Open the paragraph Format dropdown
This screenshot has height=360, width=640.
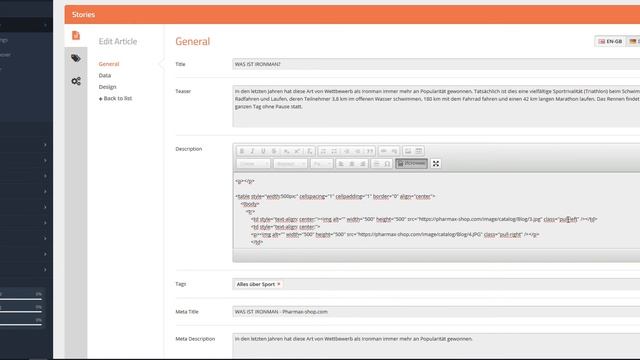[290, 164]
